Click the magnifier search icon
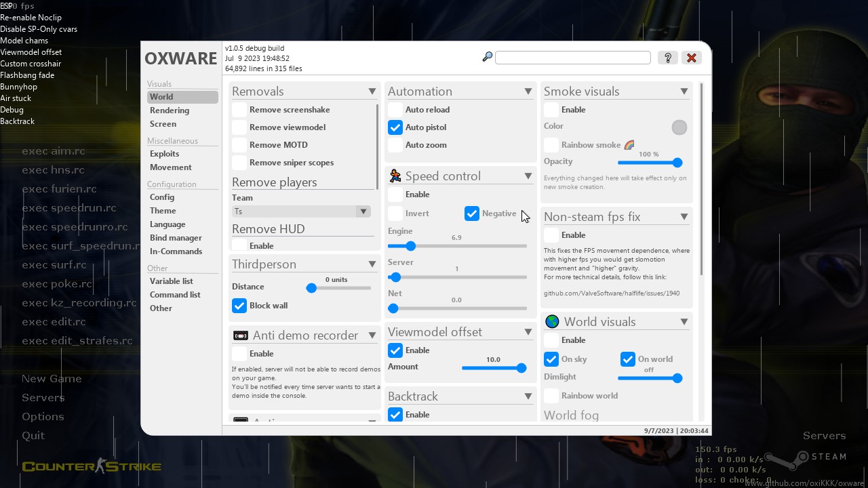 [x=487, y=58]
